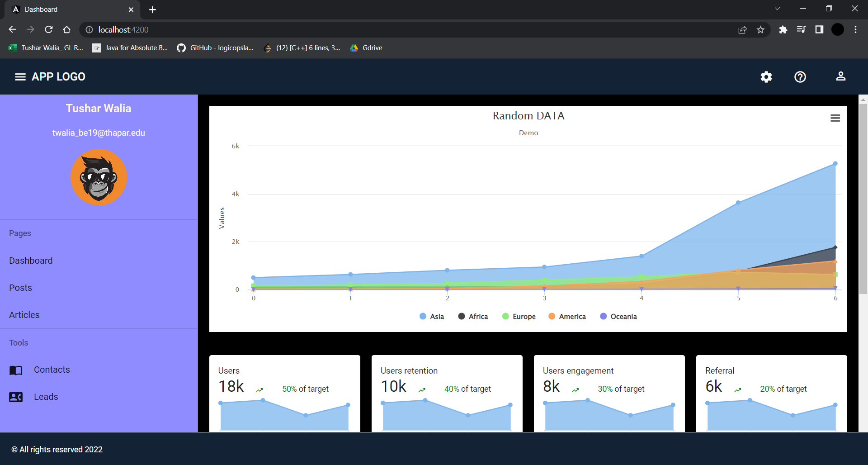Open a new browser tab
This screenshot has height=465, width=868.
[153, 9]
